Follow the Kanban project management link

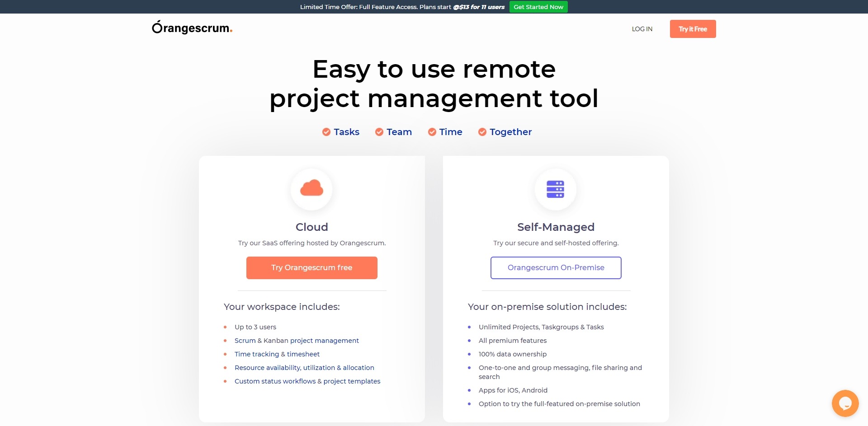(x=311, y=341)
